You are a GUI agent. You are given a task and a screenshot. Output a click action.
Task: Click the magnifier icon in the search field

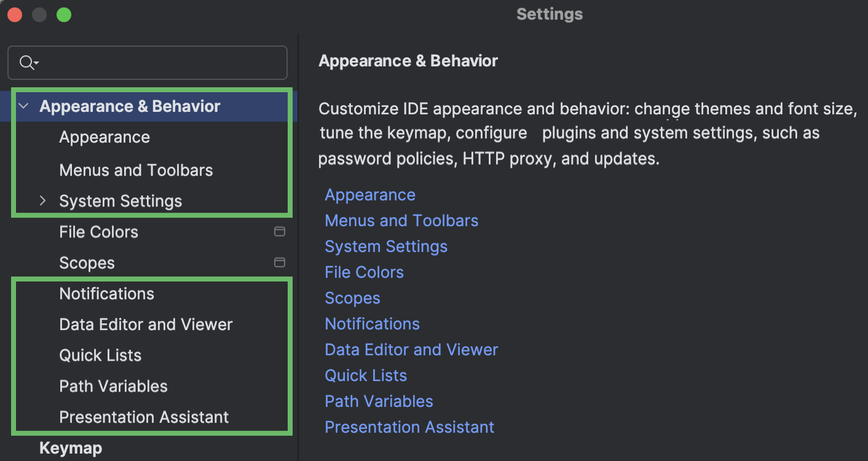(25, 62)
